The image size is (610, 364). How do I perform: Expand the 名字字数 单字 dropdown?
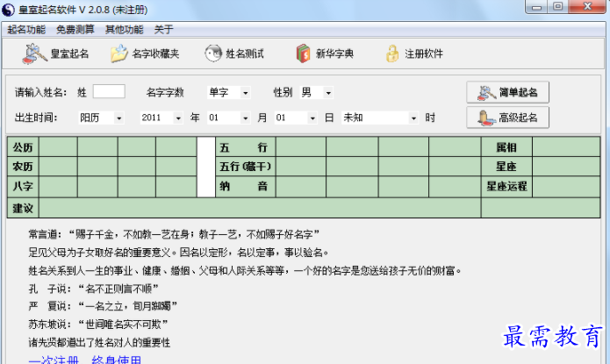coord(246,93)
